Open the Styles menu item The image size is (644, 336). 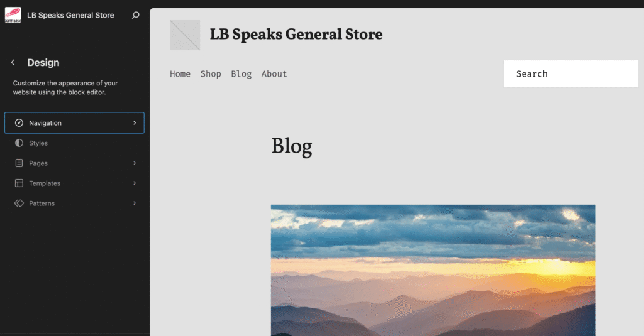(74, 143)
